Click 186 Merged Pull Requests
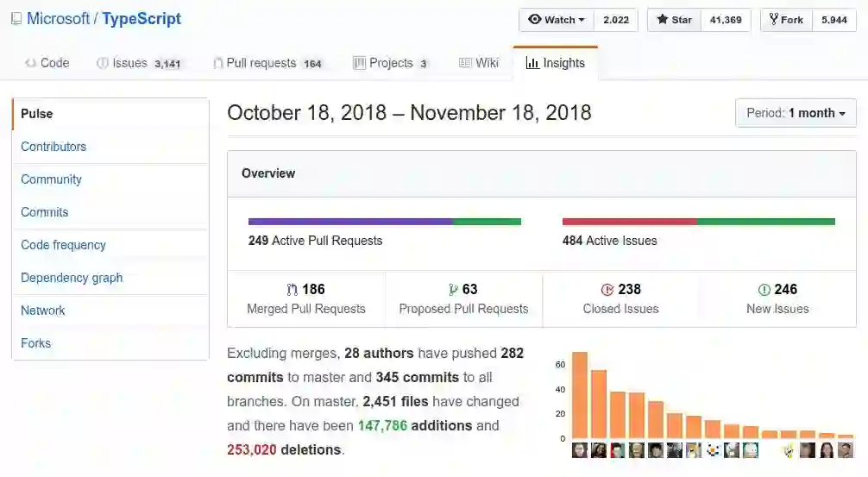The height and width of the screenshot is (477, 868). [306, 298]
